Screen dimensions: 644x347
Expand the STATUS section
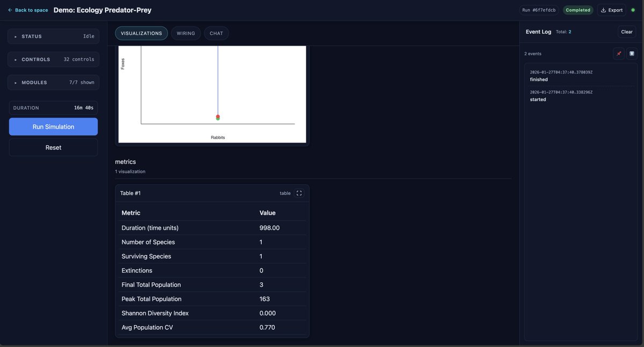pyautogui.click(x=53, y=37)
